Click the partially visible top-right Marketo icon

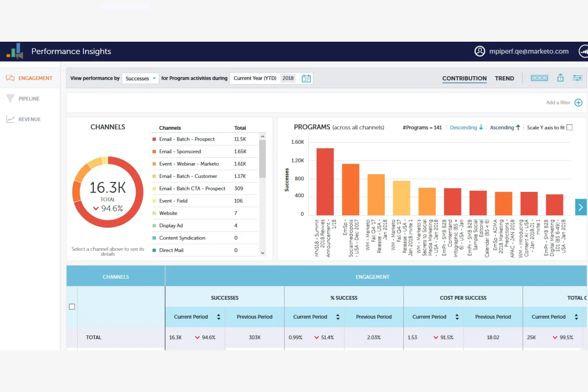coord(584,51)
